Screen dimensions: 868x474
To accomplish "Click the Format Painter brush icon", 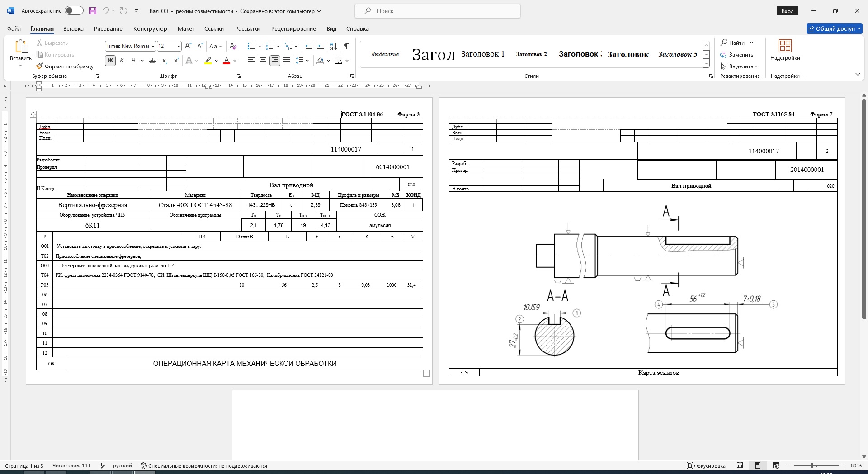I will (x=40, y=66).
